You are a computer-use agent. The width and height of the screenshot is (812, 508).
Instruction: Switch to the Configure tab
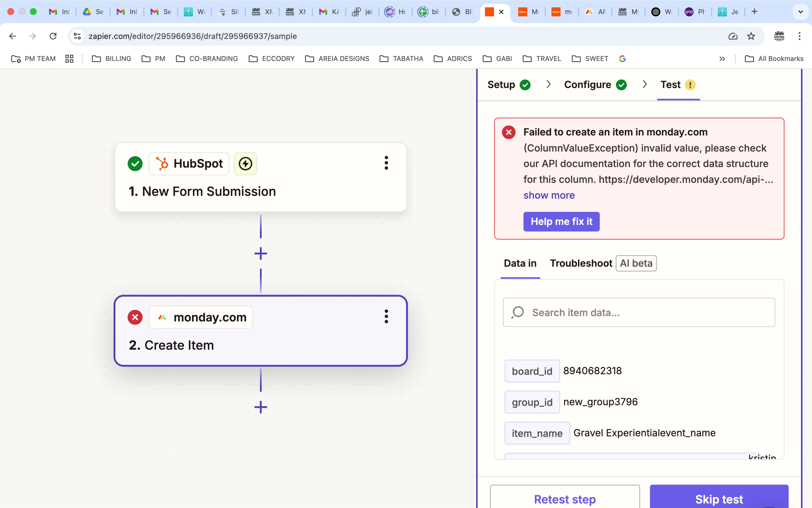pyautogui.click(x=595, y=85)
